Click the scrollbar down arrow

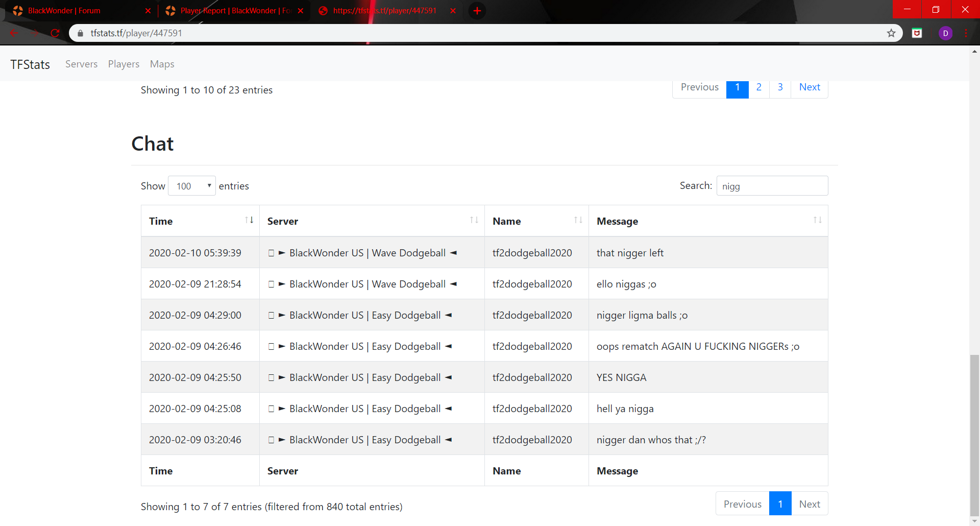tap(974, 521)
